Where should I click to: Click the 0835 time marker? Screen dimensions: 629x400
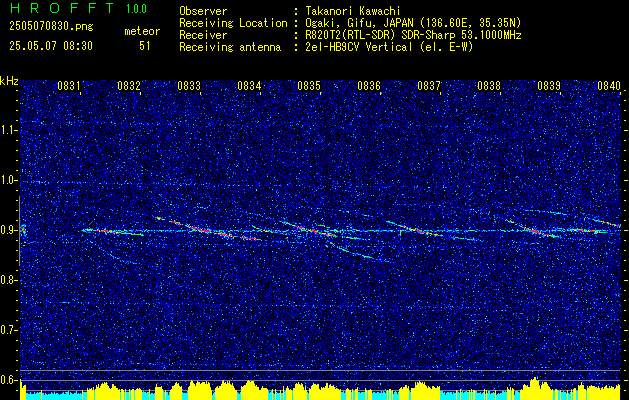click(x=309, y=85)
